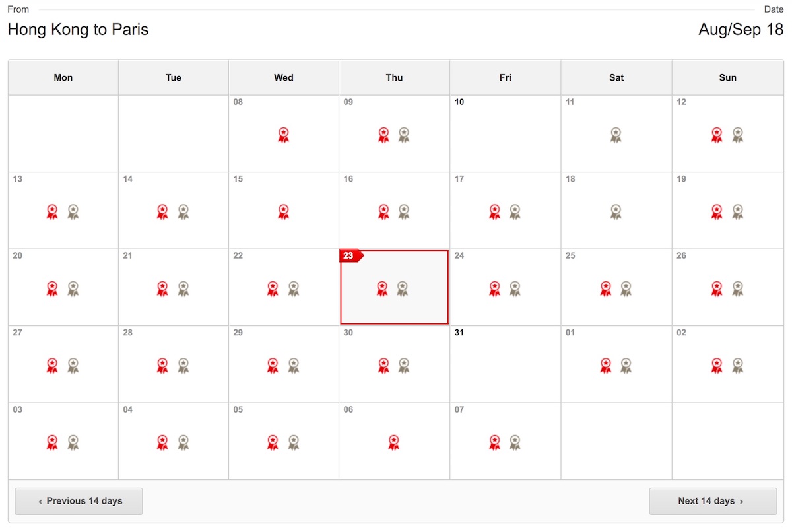Click the Thu column header

[395, 77]
